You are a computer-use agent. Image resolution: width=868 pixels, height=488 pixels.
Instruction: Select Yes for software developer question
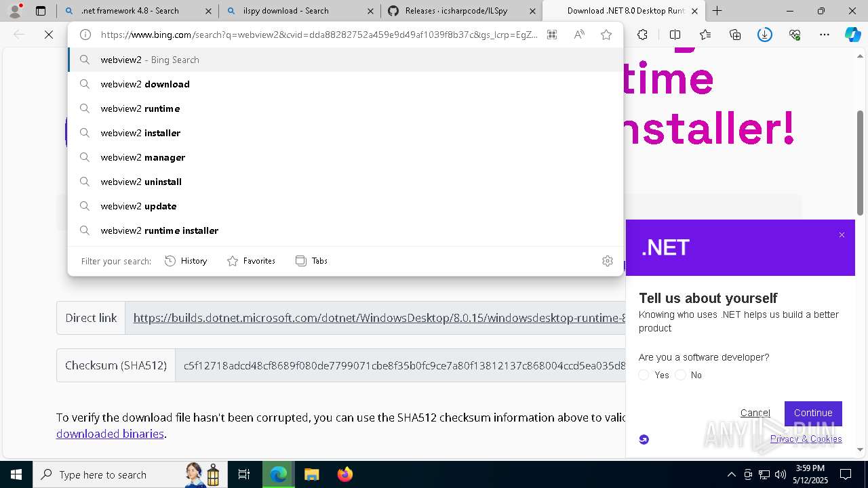[644, 375]
